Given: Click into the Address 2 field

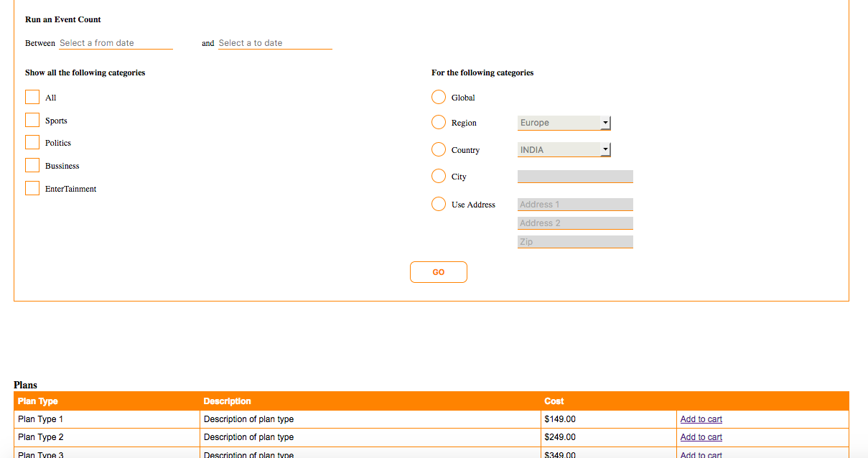Looking at the screenshot, I should (x=575, y=223).
